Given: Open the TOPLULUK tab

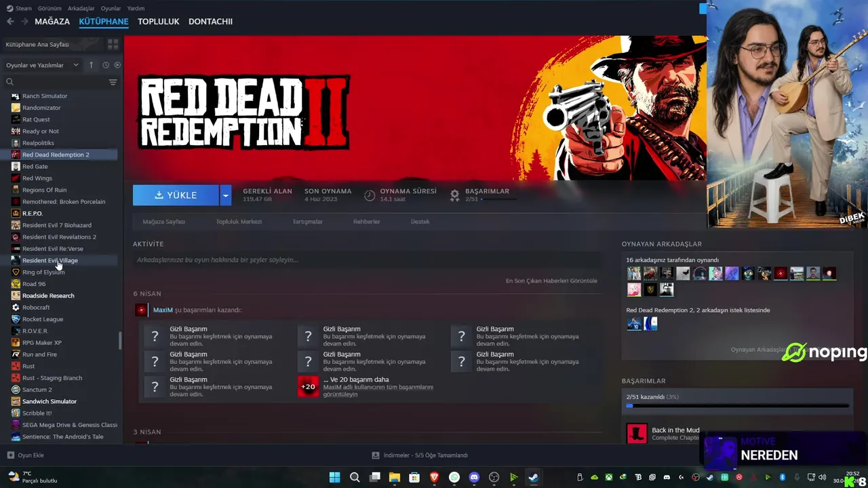Looking at the screenshot, I should click(159, 22).
